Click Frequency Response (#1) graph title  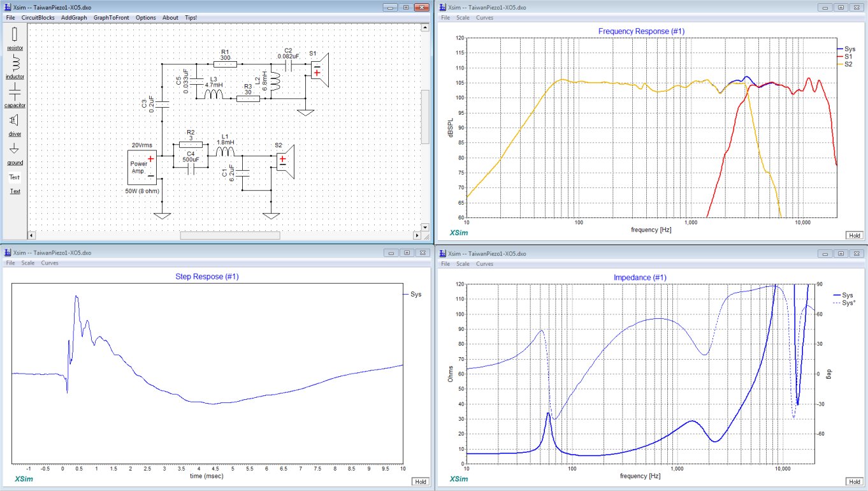click(x=642, y=31)
